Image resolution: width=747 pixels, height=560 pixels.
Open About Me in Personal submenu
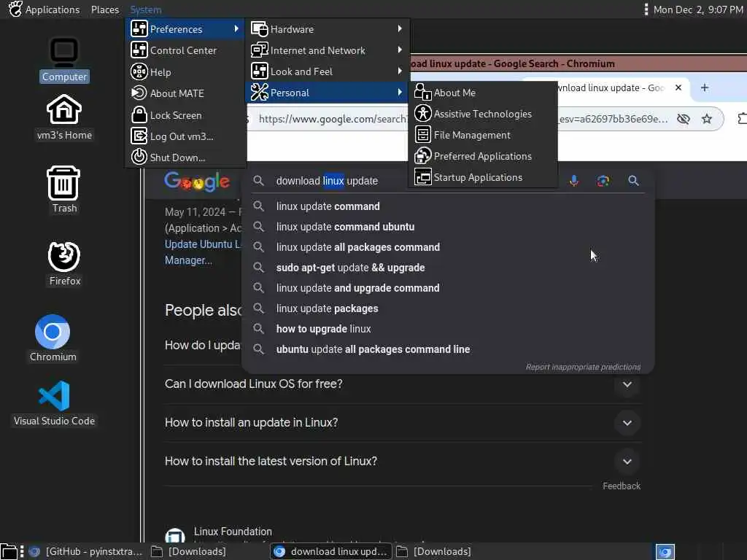coord(483,93)
